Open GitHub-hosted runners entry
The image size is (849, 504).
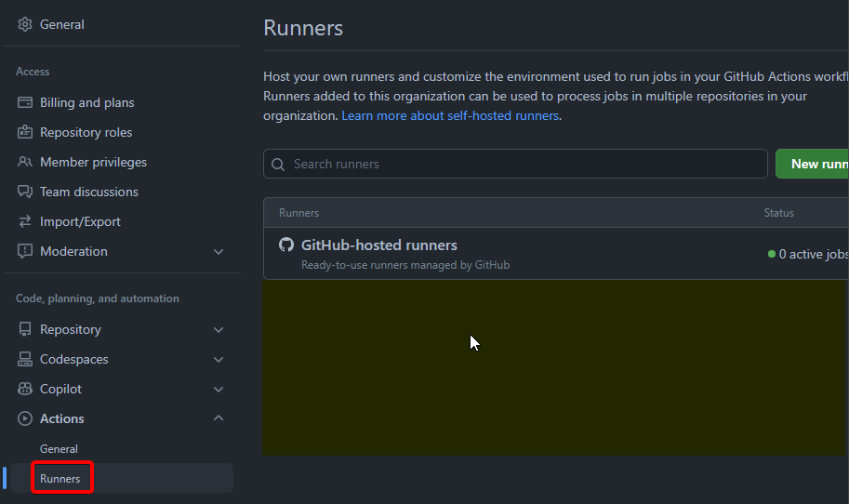pyautogui.click(x=379, y=245)
